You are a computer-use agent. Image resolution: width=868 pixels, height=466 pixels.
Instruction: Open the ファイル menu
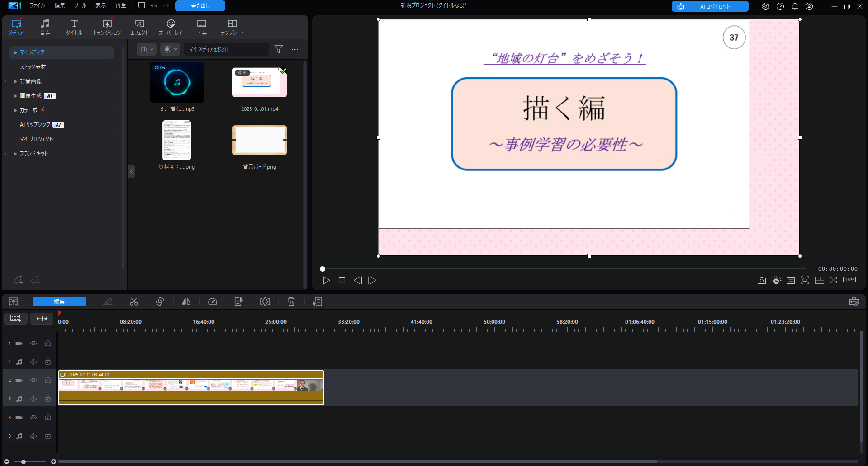tap(38, 5)
